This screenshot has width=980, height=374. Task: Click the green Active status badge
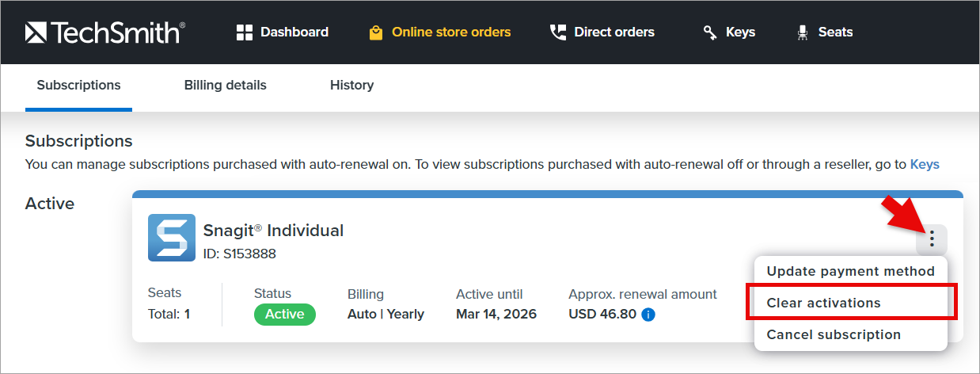(x=285, y=315)
